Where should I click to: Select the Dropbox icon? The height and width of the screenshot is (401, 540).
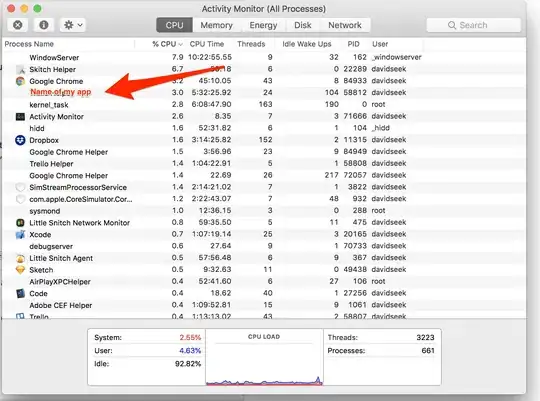pyautogui.click(x=20, y=140)
